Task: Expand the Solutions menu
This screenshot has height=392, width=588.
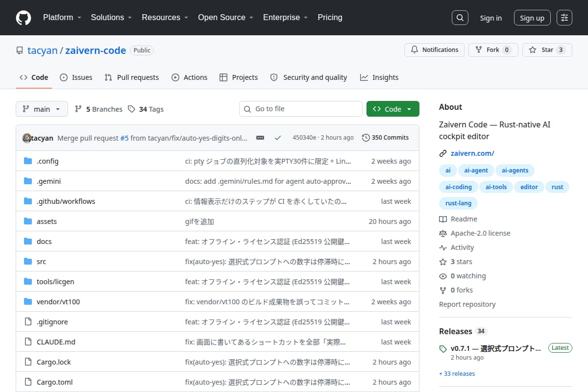Action: point(111,18)
